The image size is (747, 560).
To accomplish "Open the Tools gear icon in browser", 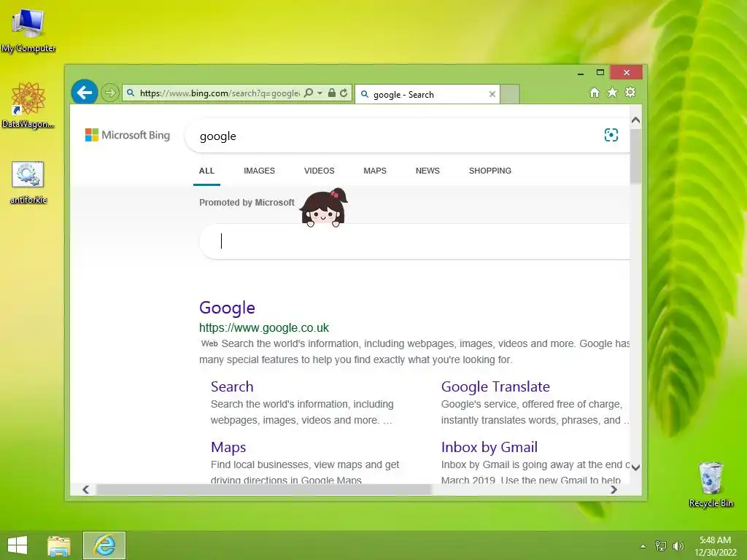I will [630, 93].
